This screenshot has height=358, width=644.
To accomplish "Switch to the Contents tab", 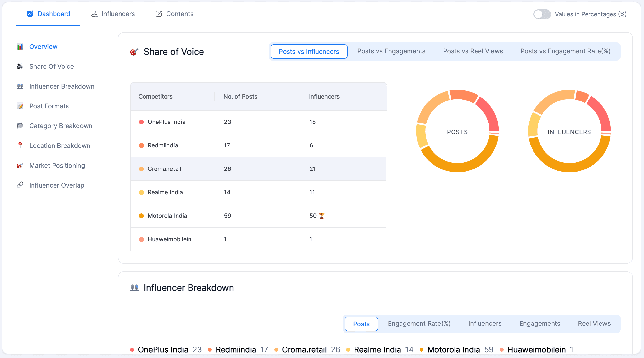I will tap(175, 14).
